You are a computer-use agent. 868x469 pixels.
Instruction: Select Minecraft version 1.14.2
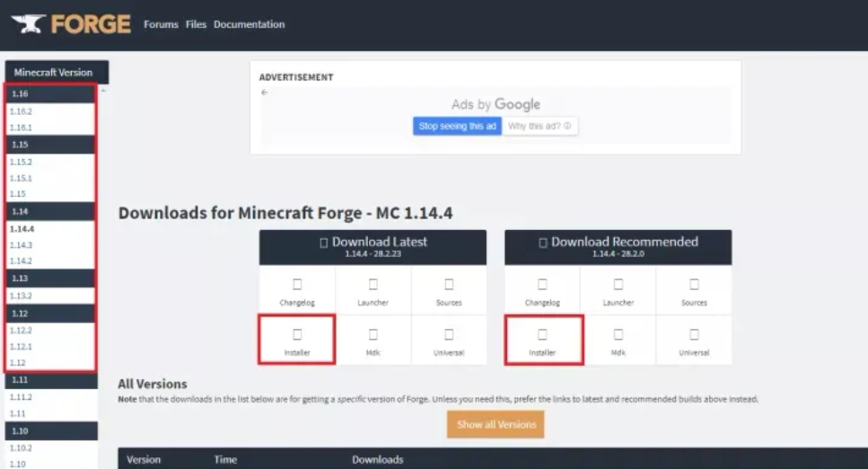coord(21,261)
